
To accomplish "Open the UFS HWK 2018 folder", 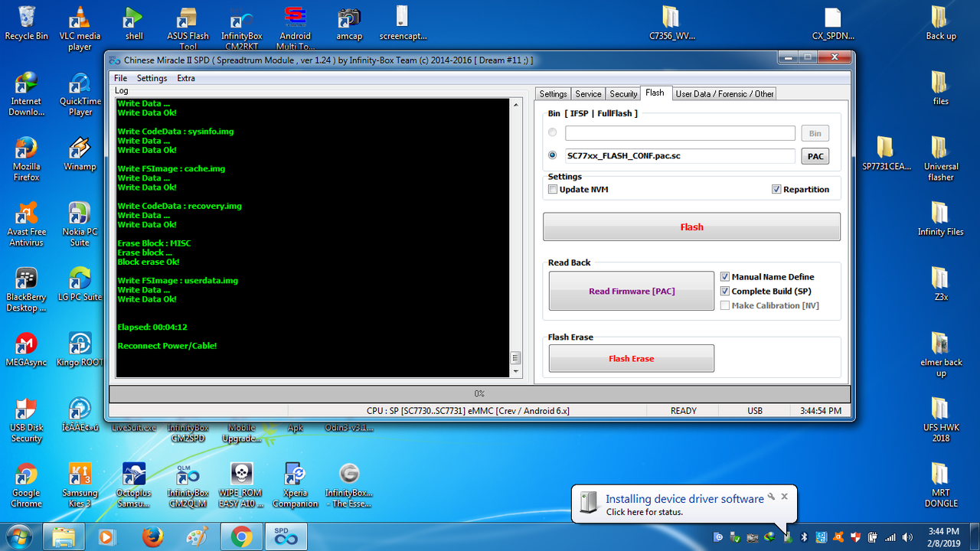I will click(940, 419).
